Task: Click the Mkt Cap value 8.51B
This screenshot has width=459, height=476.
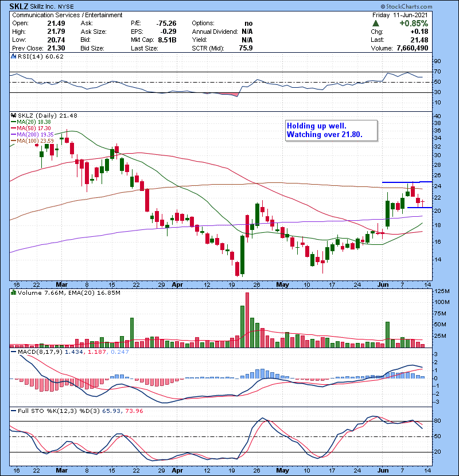Action: [167, 40]
